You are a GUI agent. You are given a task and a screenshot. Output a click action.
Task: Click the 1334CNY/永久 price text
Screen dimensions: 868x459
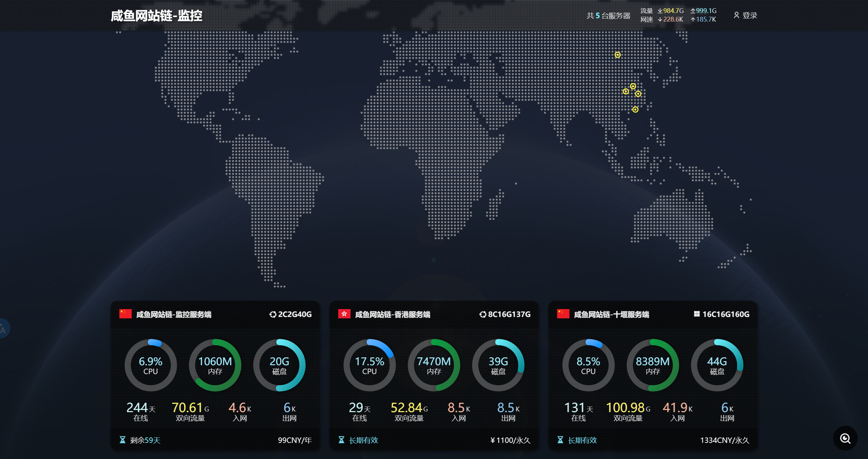(x=724, y=440)
